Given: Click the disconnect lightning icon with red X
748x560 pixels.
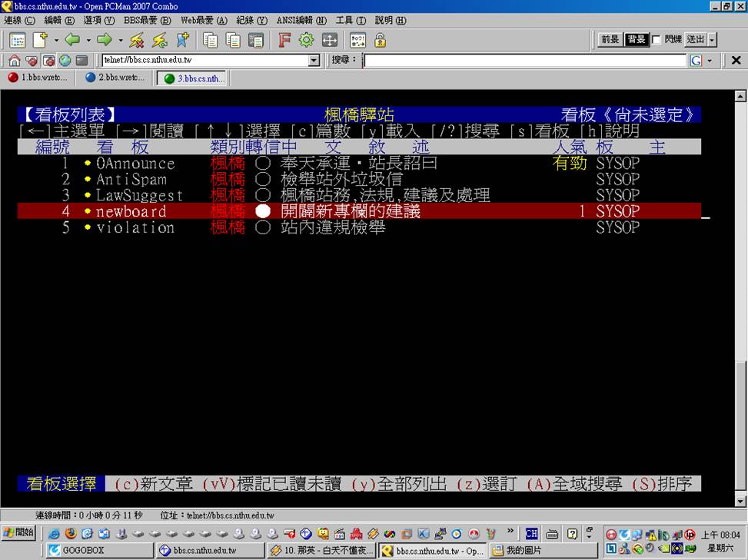Looking at the screenshot, I should pos(137,40).
